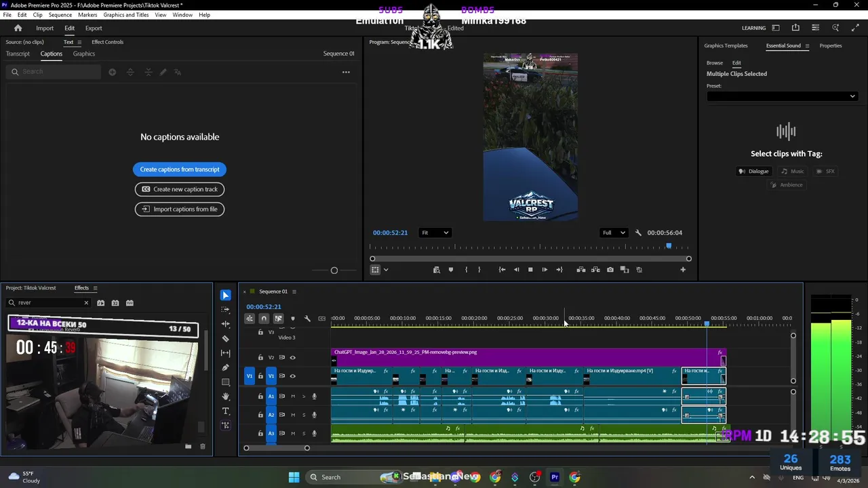Toggle Snap in timeline
Viewport: 868px width, 488px height.
(x=264, y=319)
